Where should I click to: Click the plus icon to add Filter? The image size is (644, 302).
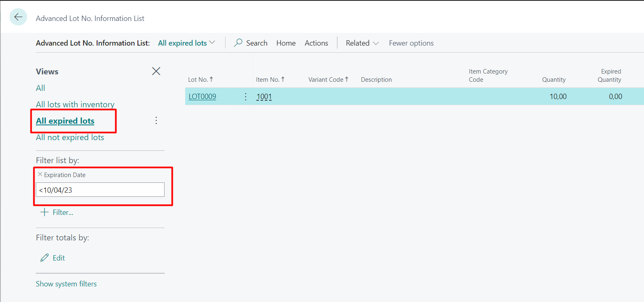point(44,212)
